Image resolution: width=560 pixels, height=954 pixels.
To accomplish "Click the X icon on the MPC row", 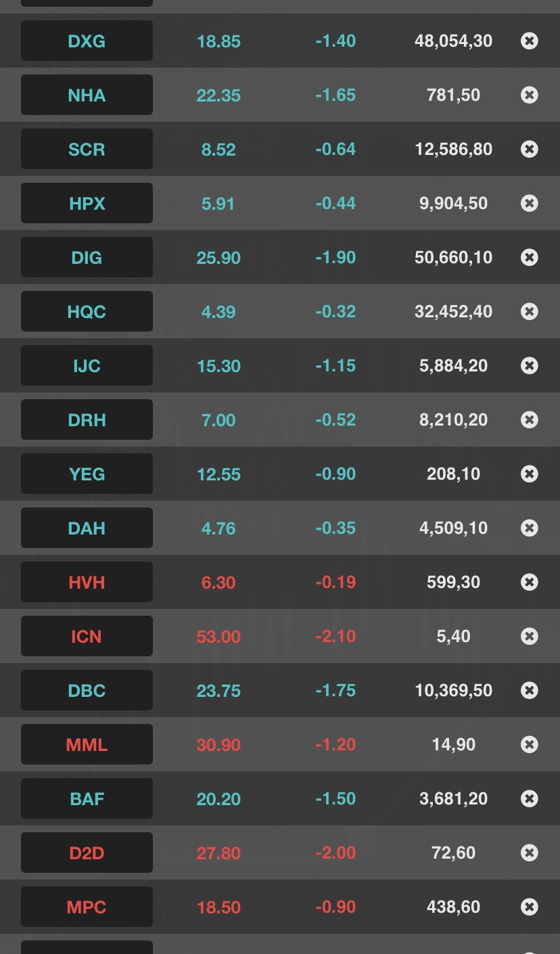I will click(530, 907).
